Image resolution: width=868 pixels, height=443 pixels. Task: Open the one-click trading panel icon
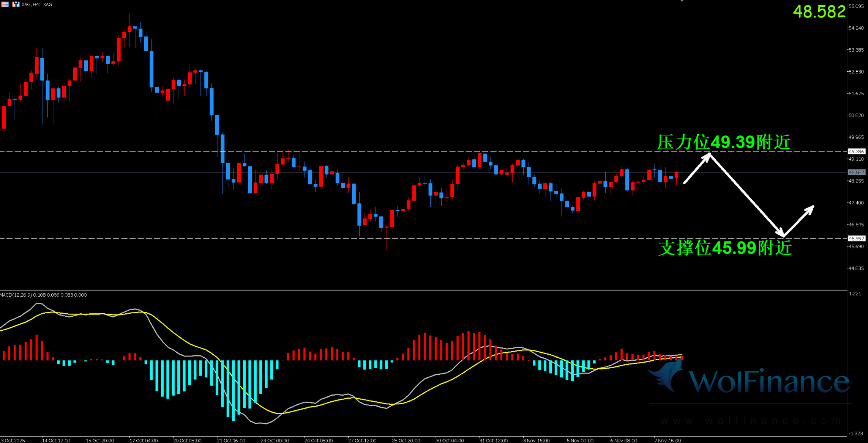(16, 5)
